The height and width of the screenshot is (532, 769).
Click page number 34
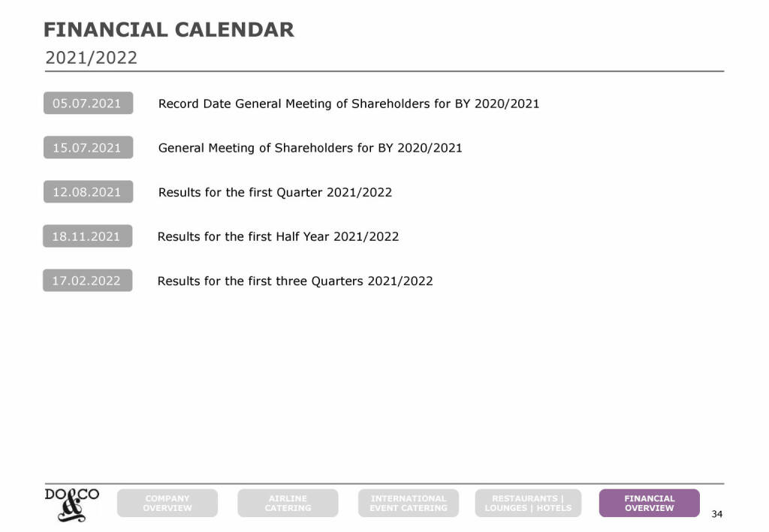tap(716, 514)
